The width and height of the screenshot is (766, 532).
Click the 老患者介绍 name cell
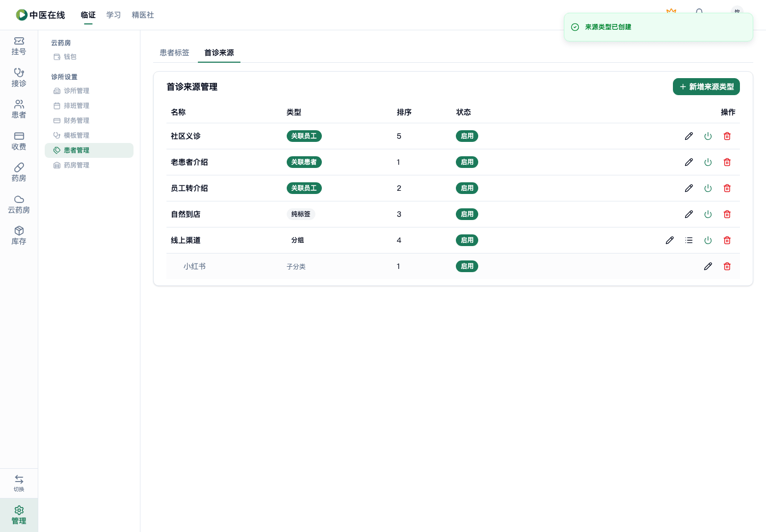point(189,162)
